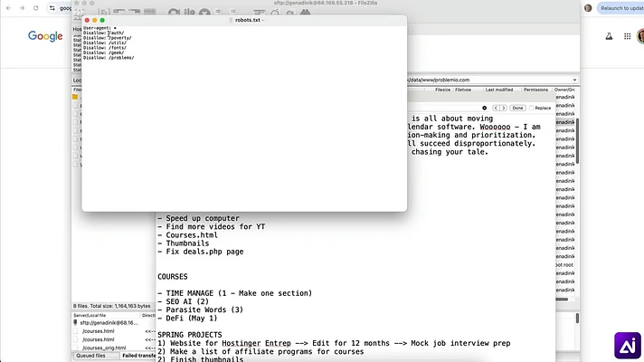Viewport: 644px width, 362px height.
Task: Click 'Fix deals.php page' note line
Action: (204, 252)
